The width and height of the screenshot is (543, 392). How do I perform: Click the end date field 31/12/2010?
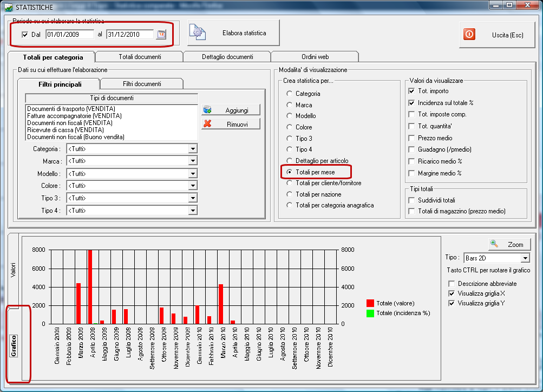click(x=130, y=34)
